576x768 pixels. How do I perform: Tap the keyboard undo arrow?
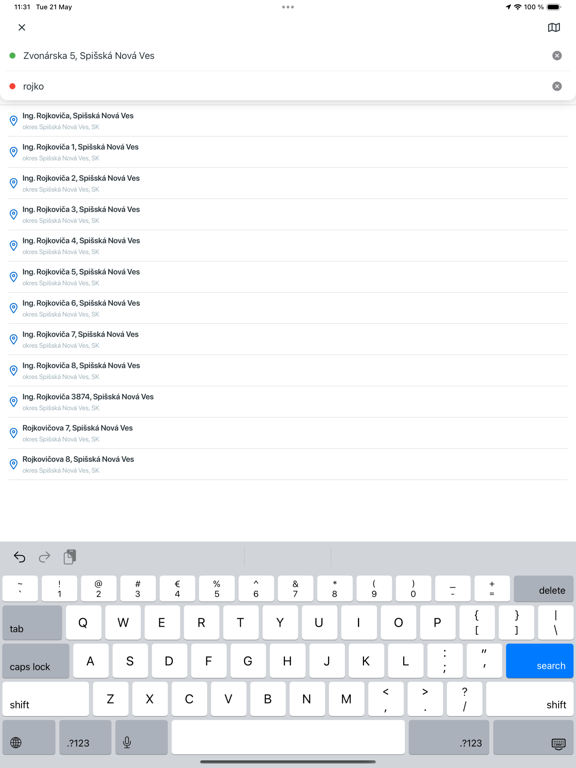(x=20, y=557)
